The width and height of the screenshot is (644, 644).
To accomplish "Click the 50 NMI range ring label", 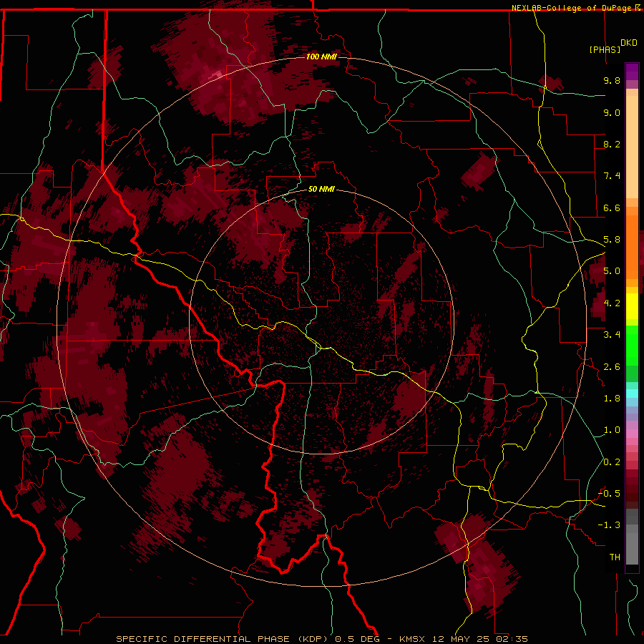I will pos(321,189).
